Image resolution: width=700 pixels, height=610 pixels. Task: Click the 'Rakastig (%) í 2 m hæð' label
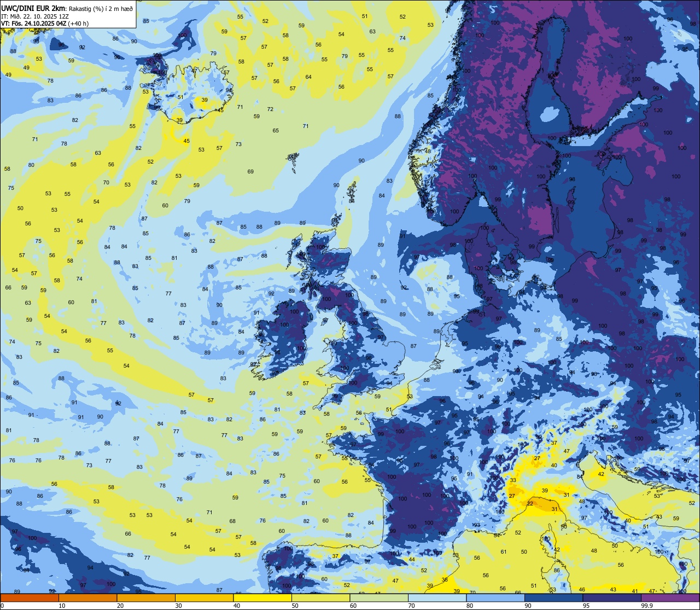point(101,9)
